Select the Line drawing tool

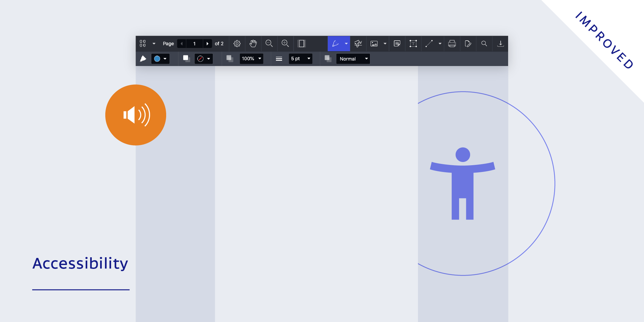[x=429, y=43]
